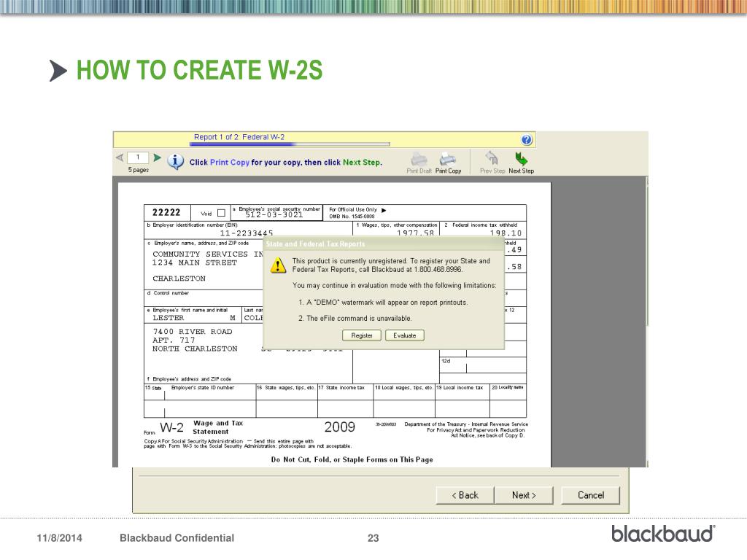
Task: Go to next page with green arrow
Action: pos(157,157)
